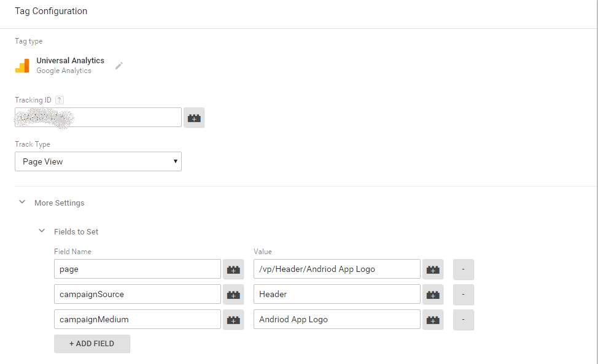Screen dimensions: 598x364
Task: Insert a variable next to Tracking ID field
Action: point(194,118)
